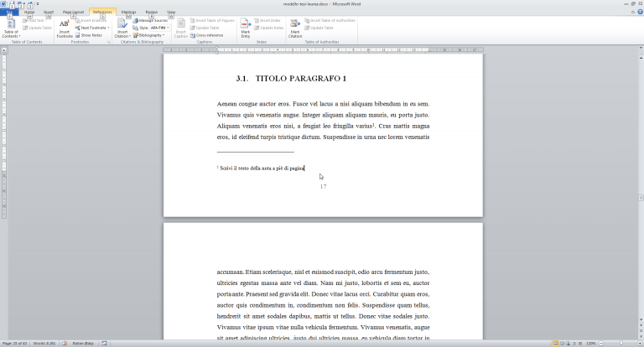Click the References tab
The height and width of the screenshot is (347, 644).
coord(102,13)
